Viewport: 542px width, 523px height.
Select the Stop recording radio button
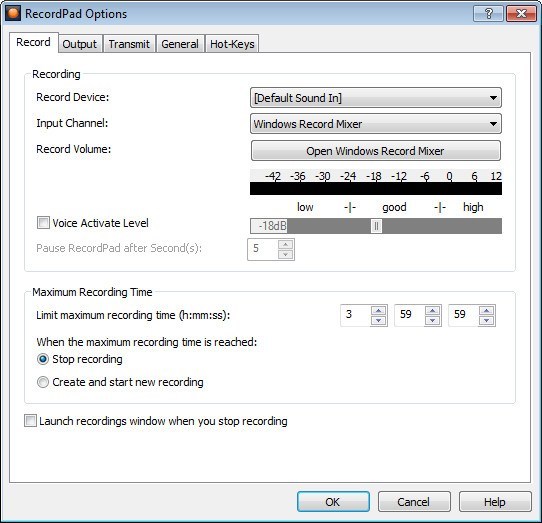tap(43, 359)
